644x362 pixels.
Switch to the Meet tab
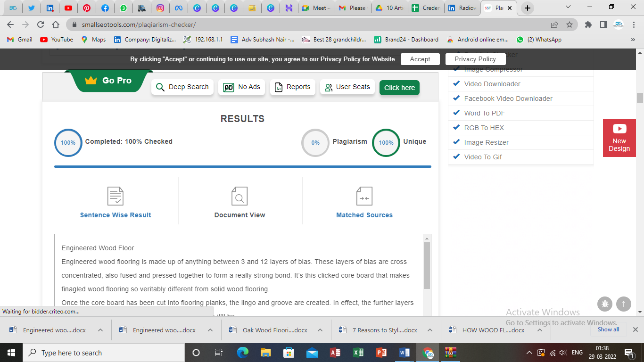(316, 8)
